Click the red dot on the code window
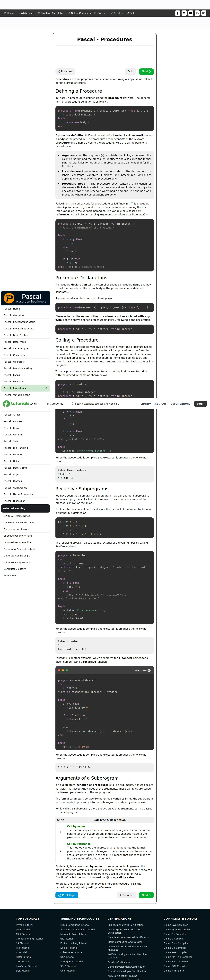210x980 pixels. click(x=59, y=670)
